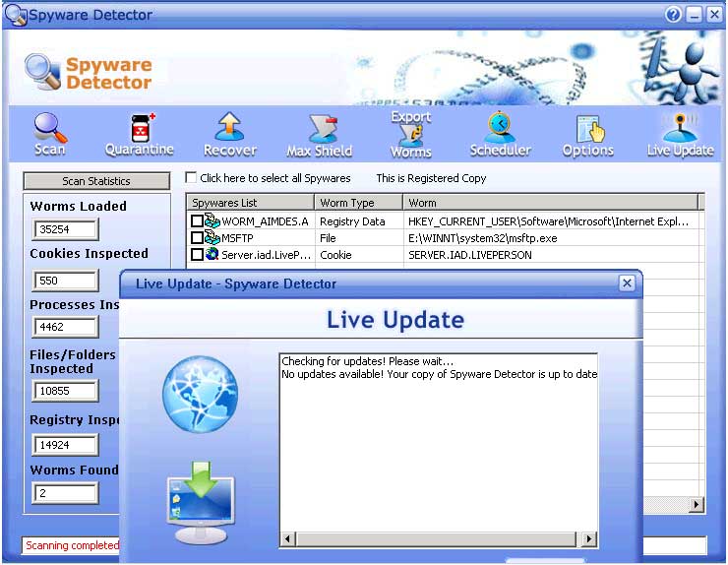Minimize the Spyware Detector window
The image size is (728, 565).
point(695,15)
